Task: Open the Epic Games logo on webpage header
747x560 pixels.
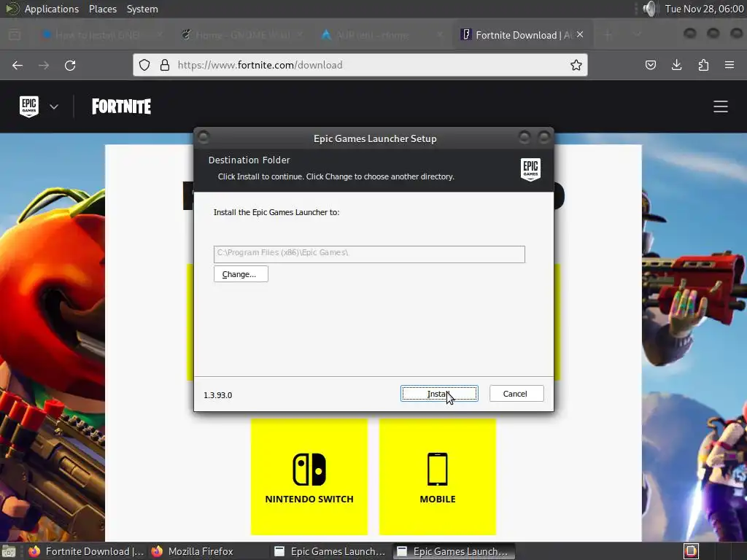Action: 29,106
